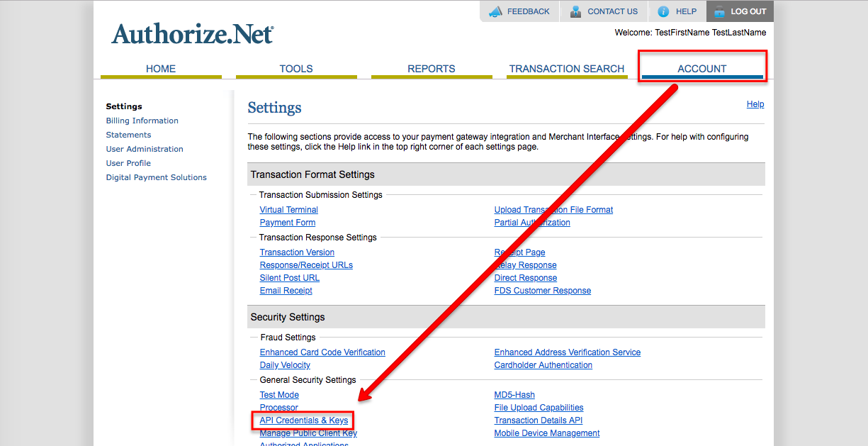Screen dimensions: 868x446
Task: Open the Manage Public Client Key link
Action: click(x=308, y=433)
